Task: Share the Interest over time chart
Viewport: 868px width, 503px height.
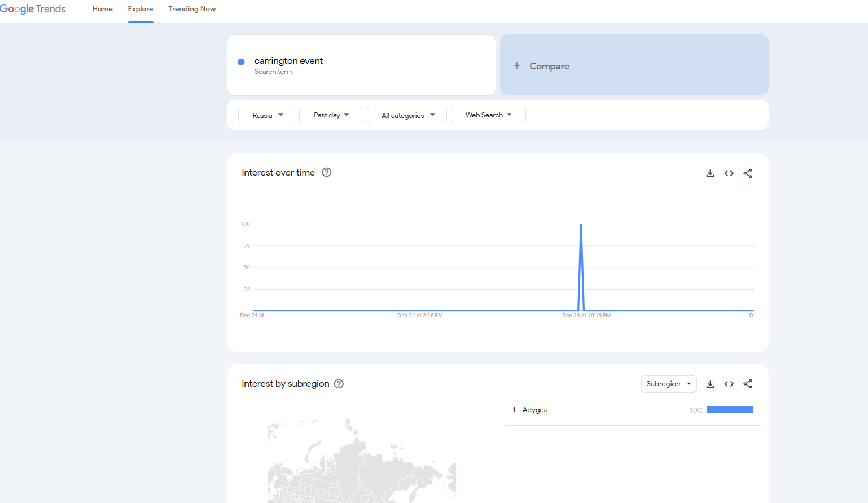Action: pyautogui.click(x=748, y=173)
